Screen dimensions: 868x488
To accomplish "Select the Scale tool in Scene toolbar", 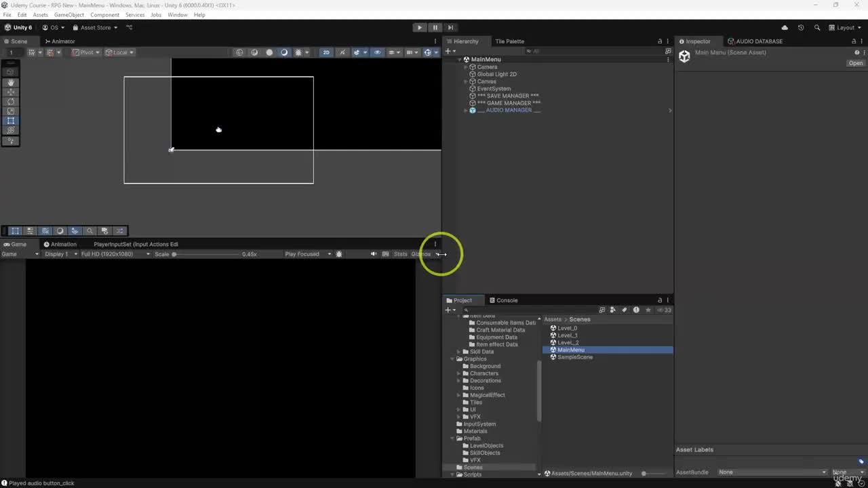I will [x=11, y=111].
